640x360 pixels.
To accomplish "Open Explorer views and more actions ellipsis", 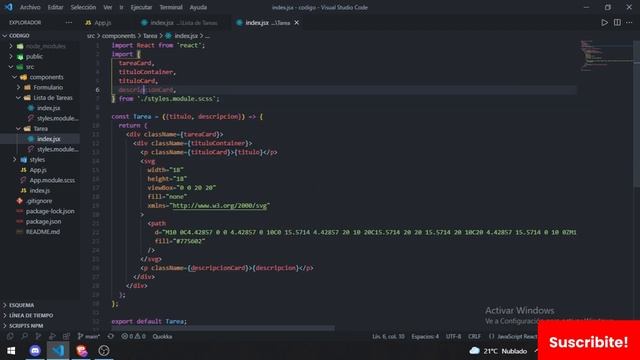I will (69, 23).
